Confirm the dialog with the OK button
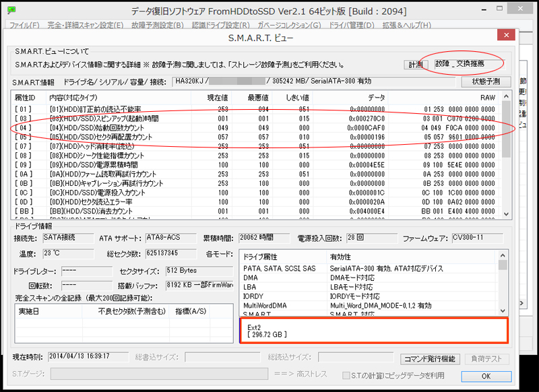 (x=486, y=377)
